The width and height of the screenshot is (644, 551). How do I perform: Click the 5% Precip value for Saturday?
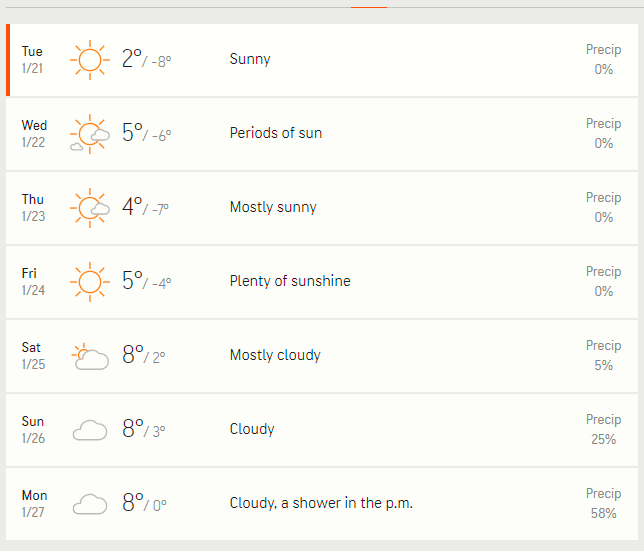pyautogui.click(x=603, y=365)
